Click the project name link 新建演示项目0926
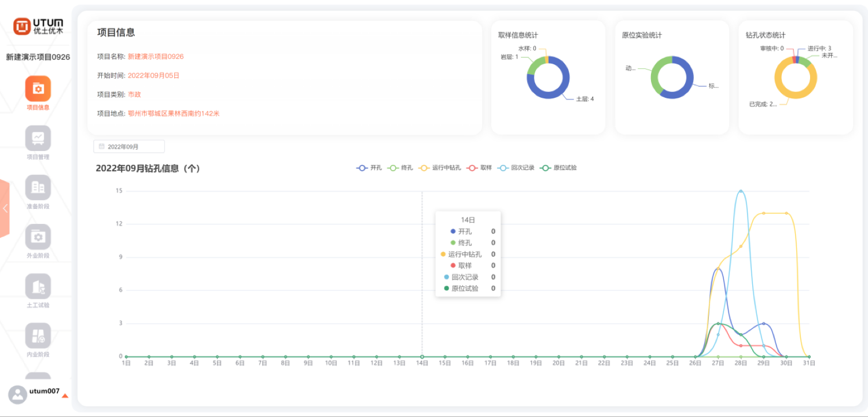This screenshot has height=417, width=868. tap(156, 57)
